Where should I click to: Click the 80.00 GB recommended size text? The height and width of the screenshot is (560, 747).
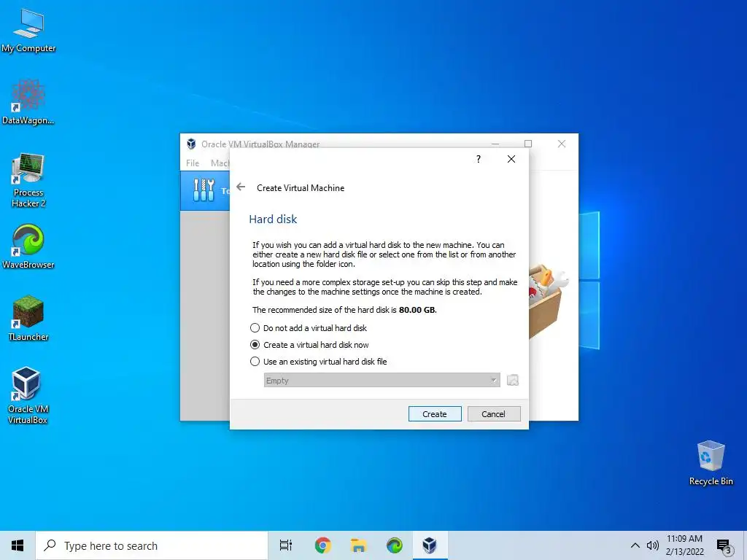coord(417,310)
